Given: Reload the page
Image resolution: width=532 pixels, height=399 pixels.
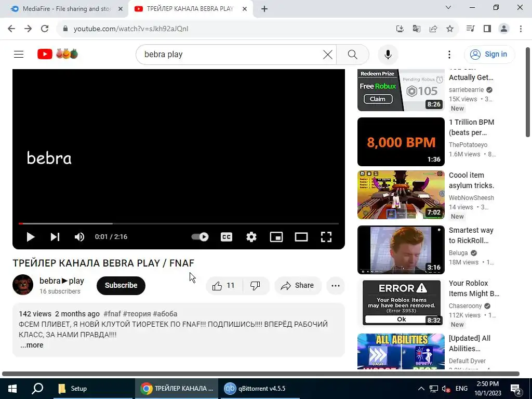Looking at the screenshot, I should (45, 29).
